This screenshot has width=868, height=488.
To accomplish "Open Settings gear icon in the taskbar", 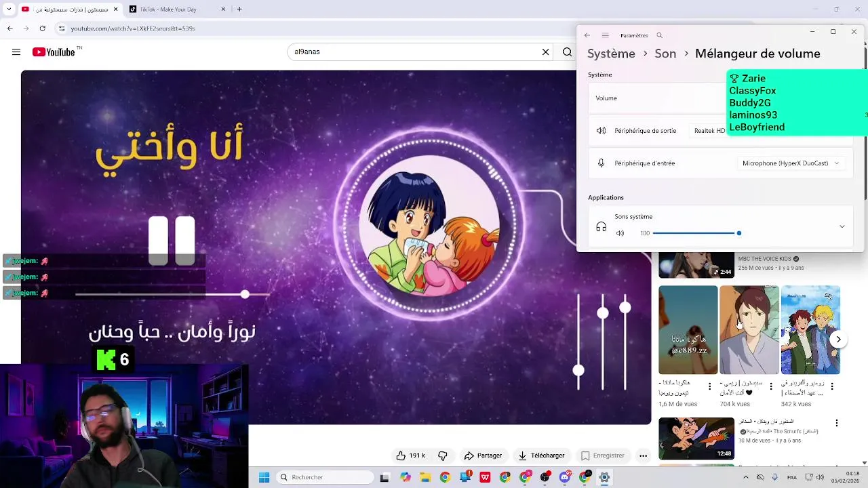I will 604,477.
